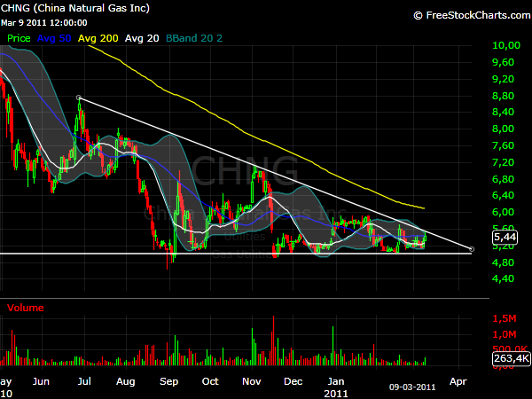Open the FreeStockCharts.com copyright link
532x399 pixels.
point(472,15)
